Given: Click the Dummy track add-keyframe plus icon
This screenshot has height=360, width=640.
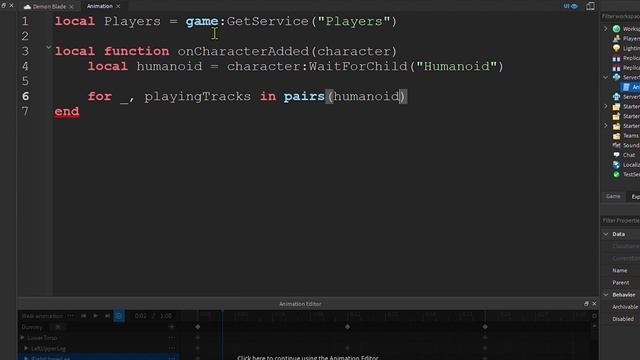Looking at the screenshot, I should [171, 327].
